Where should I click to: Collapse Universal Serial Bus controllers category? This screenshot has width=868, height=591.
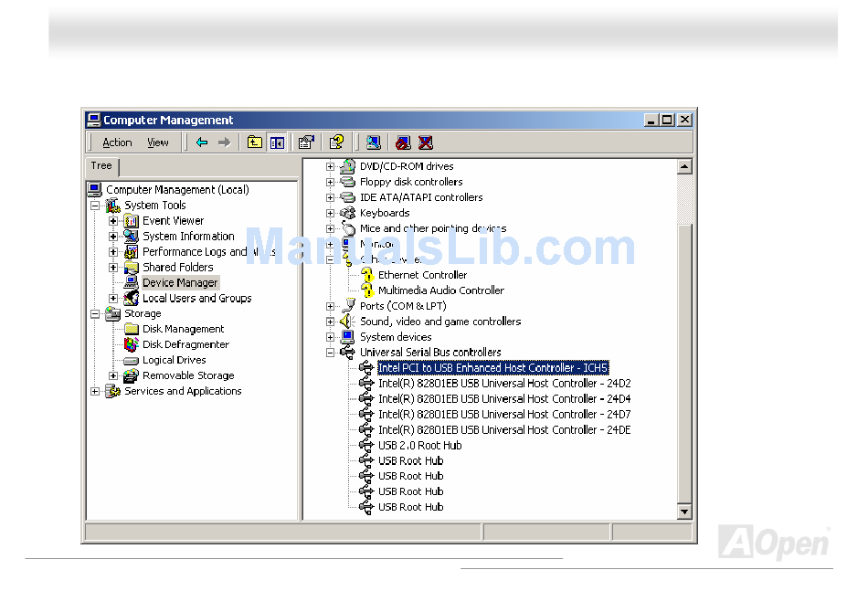pos(331,353)
